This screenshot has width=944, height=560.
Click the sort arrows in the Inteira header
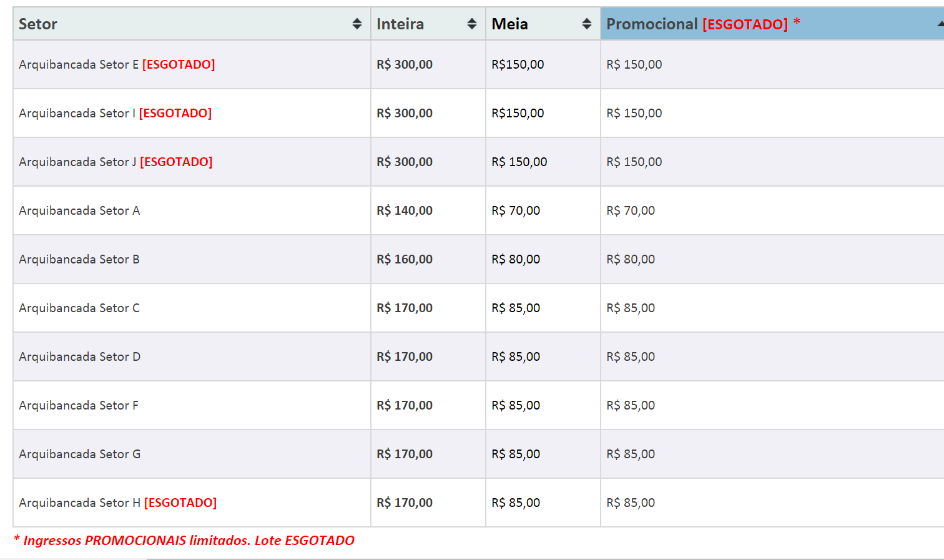point(471,24)
